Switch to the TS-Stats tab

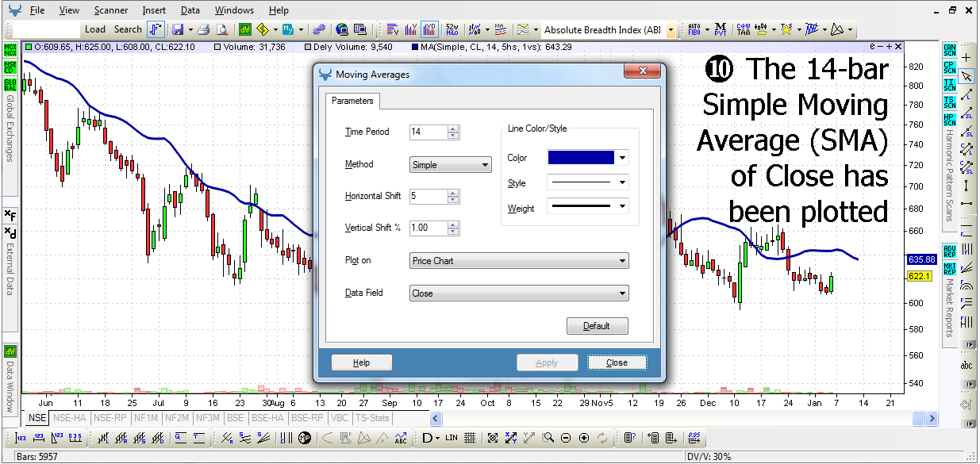372,418
